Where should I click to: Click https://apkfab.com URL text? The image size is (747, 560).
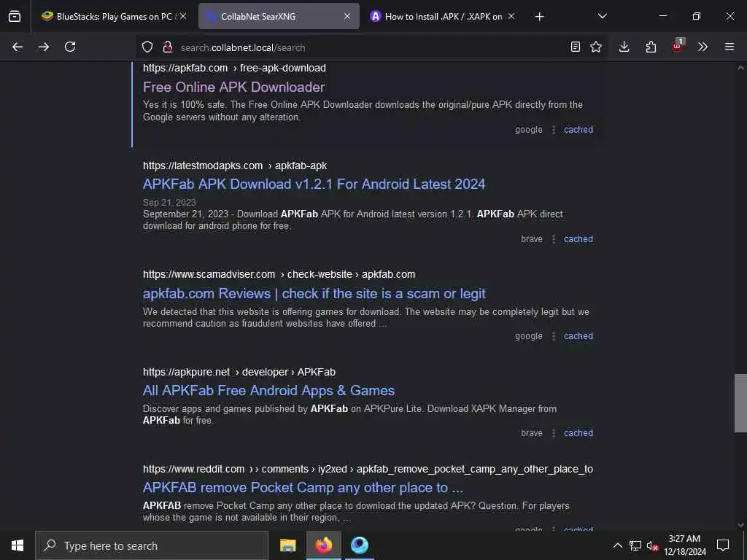pyautogui.click(x=185, y=68)
